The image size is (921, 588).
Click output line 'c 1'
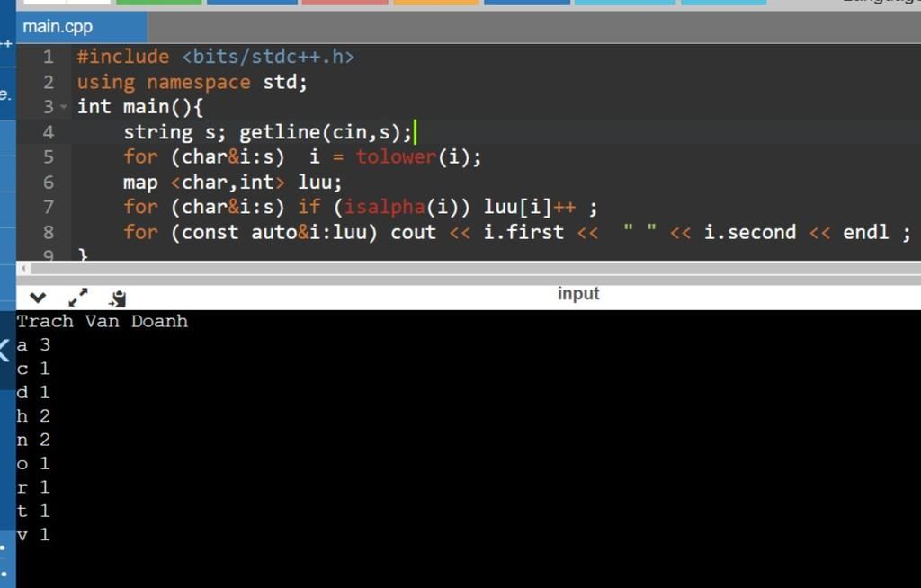[33, 369]
